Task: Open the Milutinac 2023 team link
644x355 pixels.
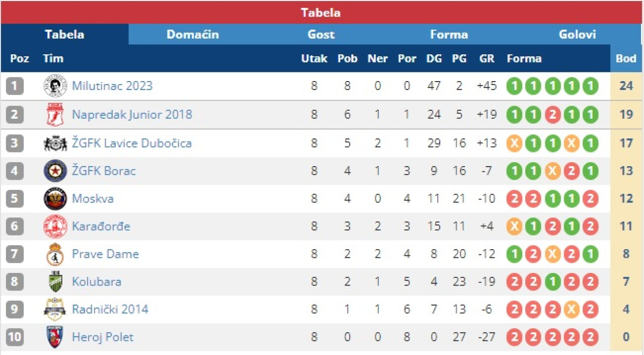Action: 112,86
